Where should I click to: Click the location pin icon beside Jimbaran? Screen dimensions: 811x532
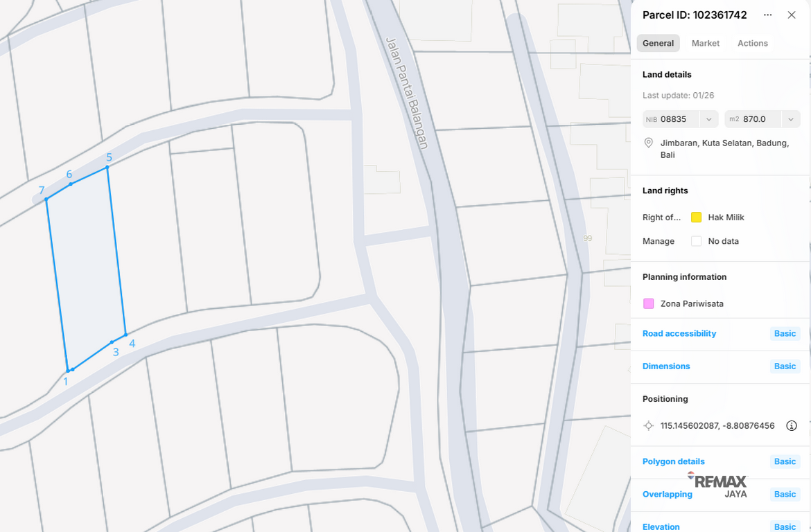coord(648,143)
